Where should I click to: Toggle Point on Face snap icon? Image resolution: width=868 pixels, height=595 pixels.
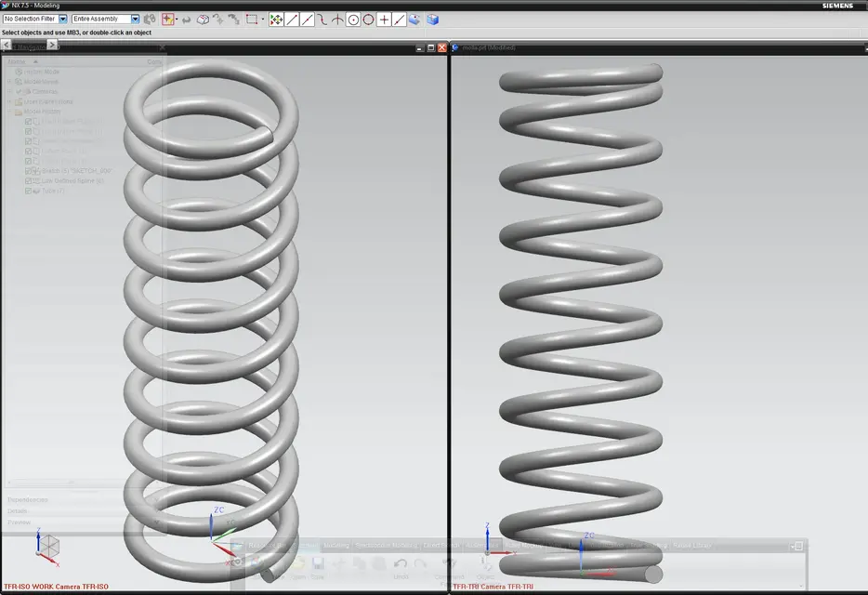[414, 20]
